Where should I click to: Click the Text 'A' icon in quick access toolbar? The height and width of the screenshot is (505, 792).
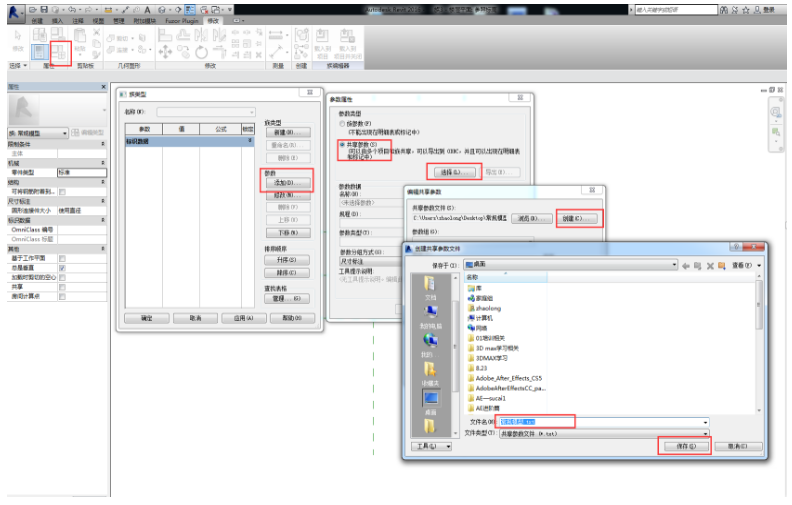(x=147, y=10)
